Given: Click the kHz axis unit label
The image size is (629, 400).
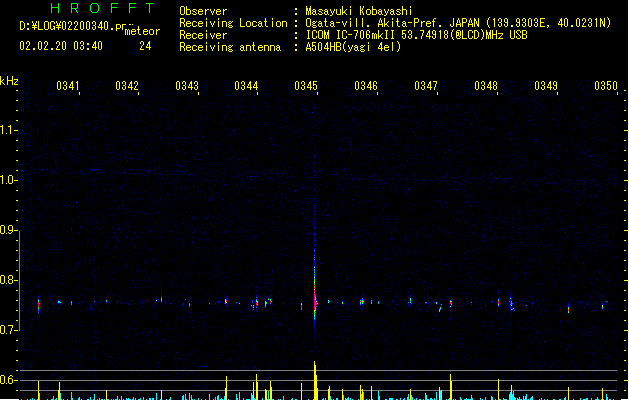Looking at the screenshot, I should pos(9,81).
